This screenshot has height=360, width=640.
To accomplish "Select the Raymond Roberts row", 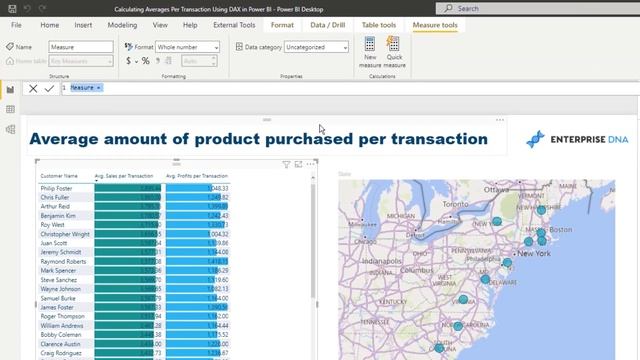I will (134, 261).
